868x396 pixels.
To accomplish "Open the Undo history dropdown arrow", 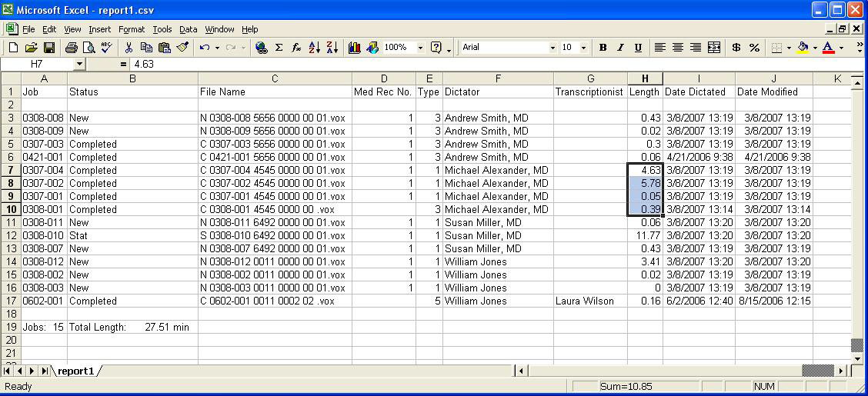I will point(216,48).
